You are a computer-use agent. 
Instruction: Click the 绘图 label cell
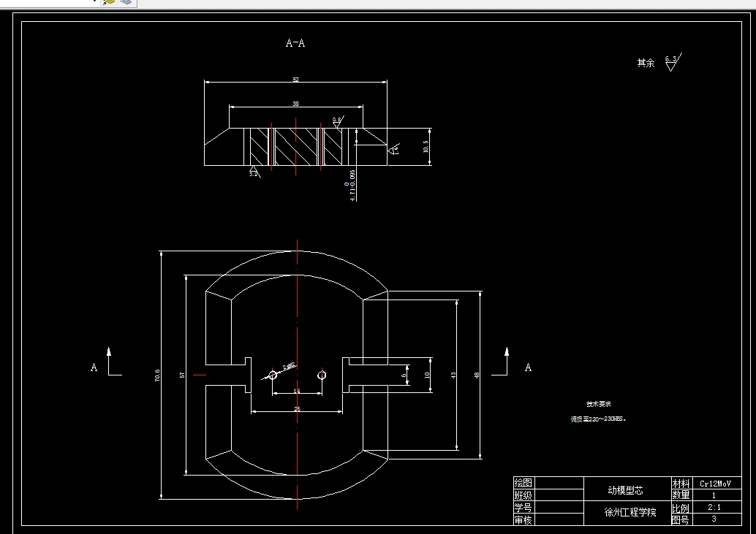pyautogui.click(x=523, y=482)
